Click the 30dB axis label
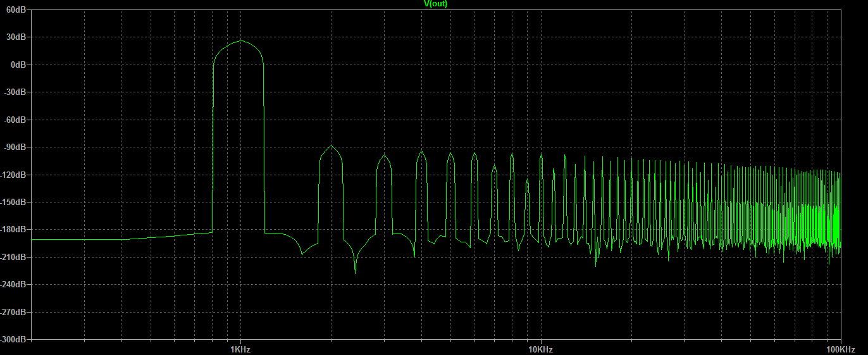Viewport: 868px width, 355px height. pyautogui.click(x=16, y=37)
